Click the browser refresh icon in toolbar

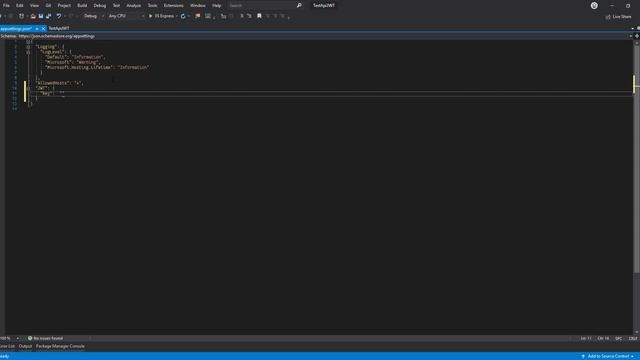[183, 16]
